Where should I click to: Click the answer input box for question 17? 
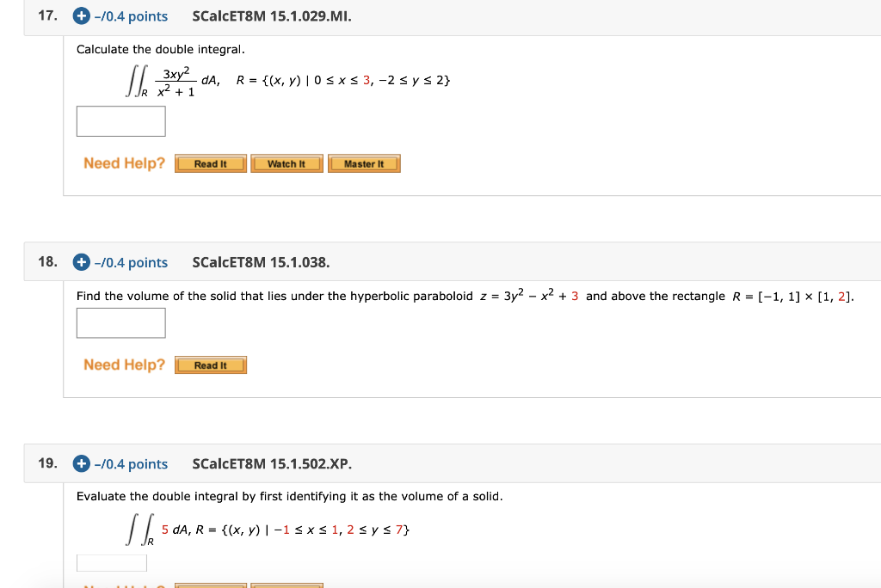[x=120, y=121]
